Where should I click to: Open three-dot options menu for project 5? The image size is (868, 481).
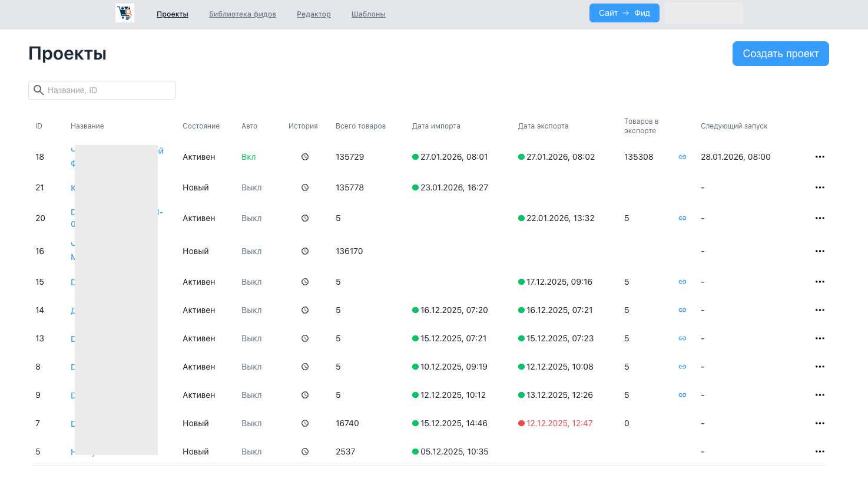(820, 452)
